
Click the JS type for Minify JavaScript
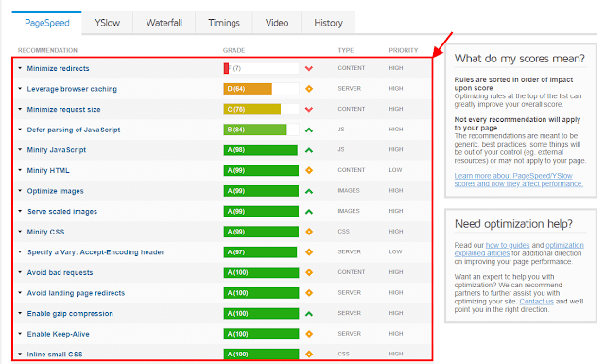(x=341, y=149)
